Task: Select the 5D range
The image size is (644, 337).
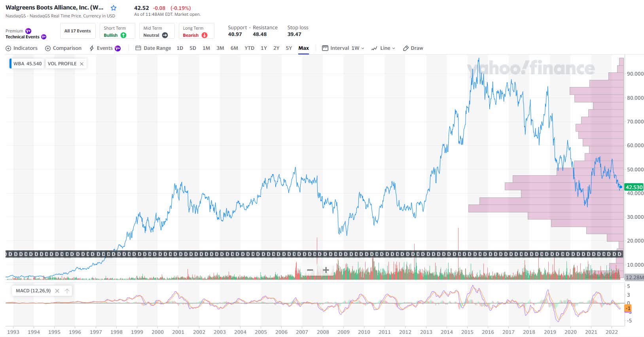Action: (x=193, y=48)
